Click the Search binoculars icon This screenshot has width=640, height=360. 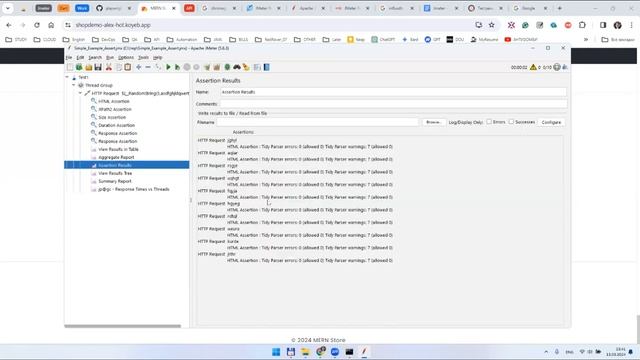tap(237, 67)
